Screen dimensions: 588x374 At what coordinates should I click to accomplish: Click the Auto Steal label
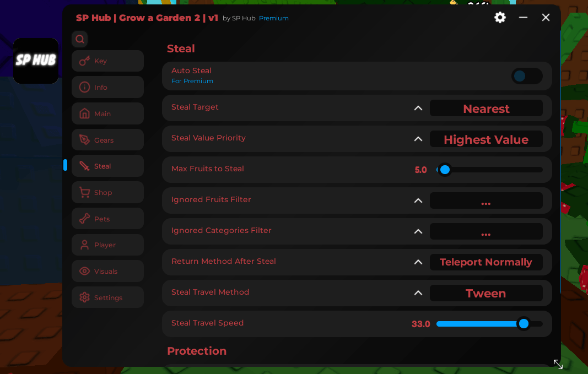pos(191,71)
